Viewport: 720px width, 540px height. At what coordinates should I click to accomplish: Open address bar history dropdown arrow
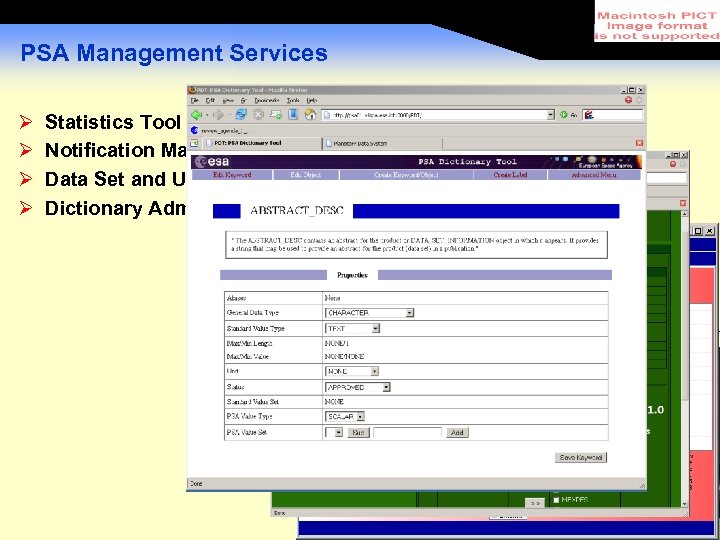(x=551, y=115)
